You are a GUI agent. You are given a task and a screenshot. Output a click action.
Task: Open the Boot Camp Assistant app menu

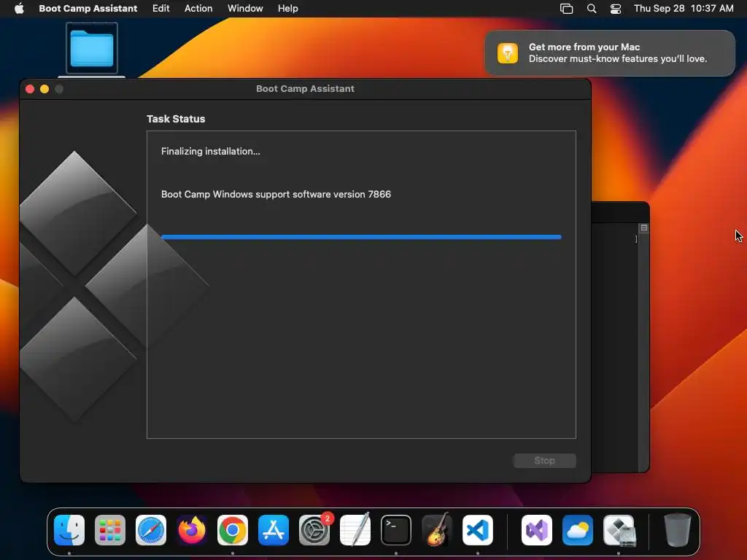coord(88,8)
